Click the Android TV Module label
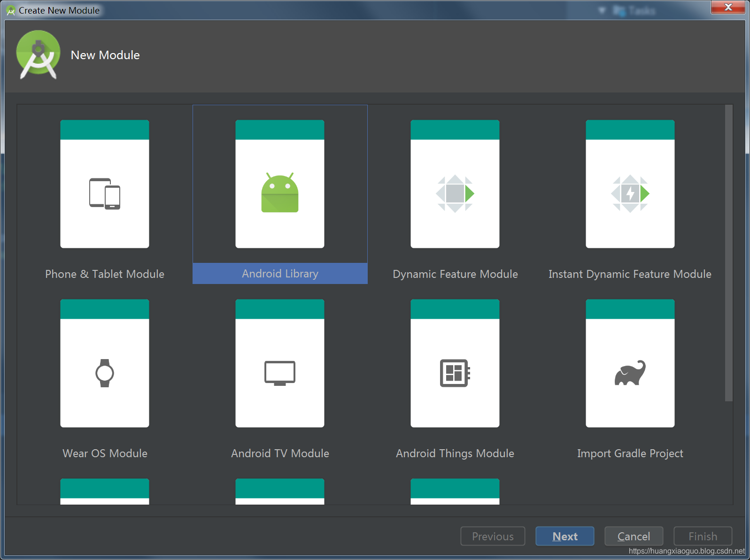The width and height of the screenshot is (750, 560). pos(280,453)
